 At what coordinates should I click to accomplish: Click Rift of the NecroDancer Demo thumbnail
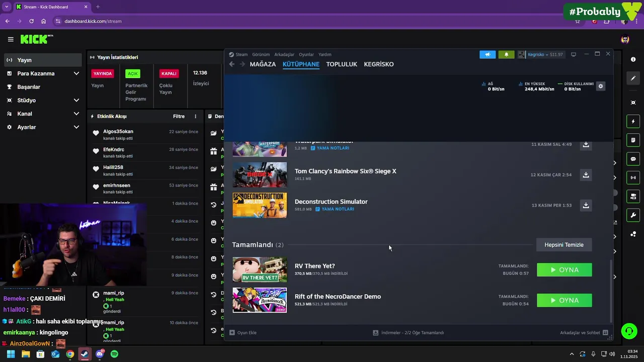point(260,300)
